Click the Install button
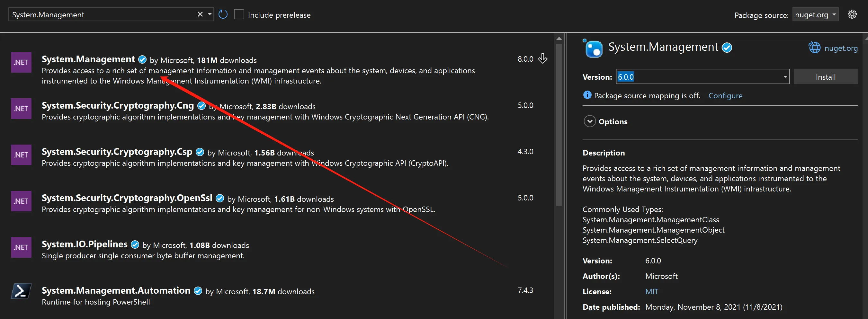868x319 pixels. pyautogui.click(x=826, y=77)
